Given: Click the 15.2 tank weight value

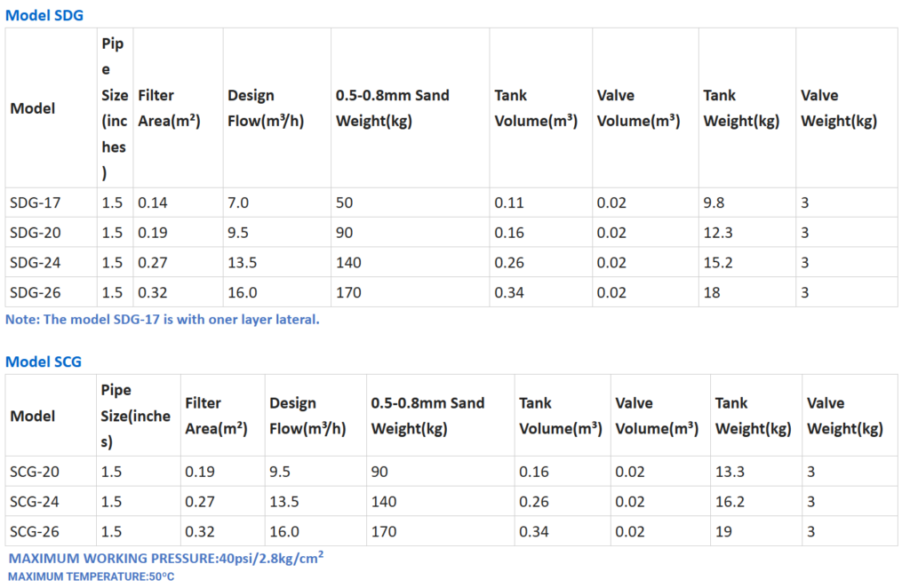Looking at the screenshot, I should point(718,263).
